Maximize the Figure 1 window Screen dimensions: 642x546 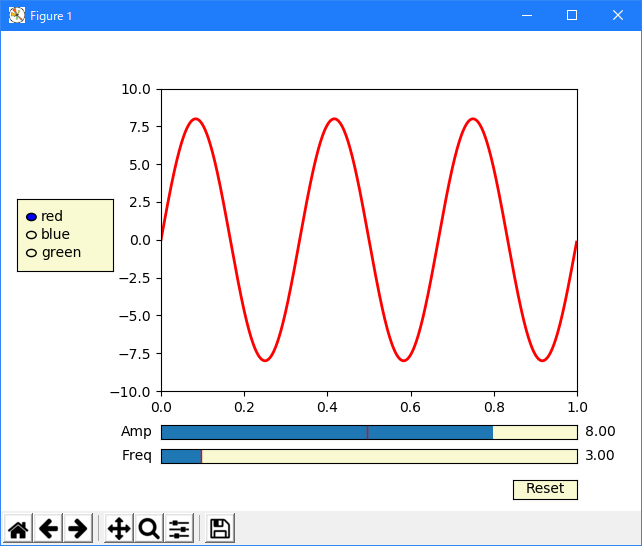point(572,15)
